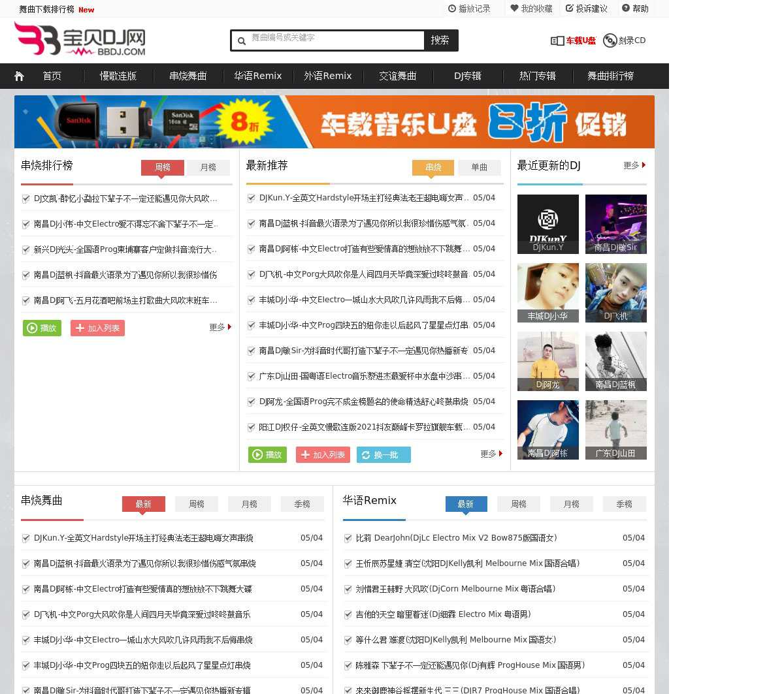Image resolution: width=784 pixels, height=694 pixels.
Task: Expand 更多 in 最近更新的DJ section
Action: (x=634, y=166)
